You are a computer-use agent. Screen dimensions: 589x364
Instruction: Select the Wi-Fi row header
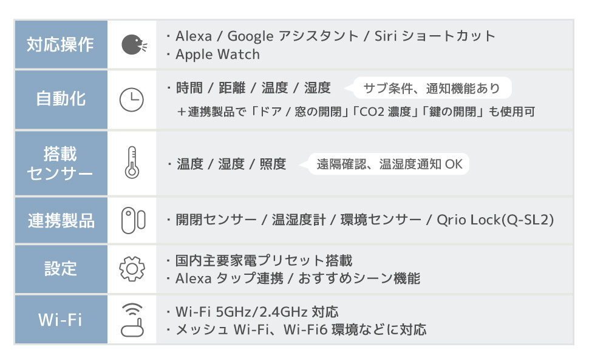click(x=61, y=320)
